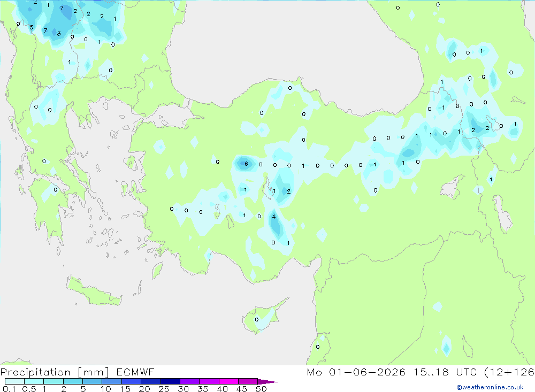Pick the 10–15 mm legend color swatch

click(x=112, y=381)
